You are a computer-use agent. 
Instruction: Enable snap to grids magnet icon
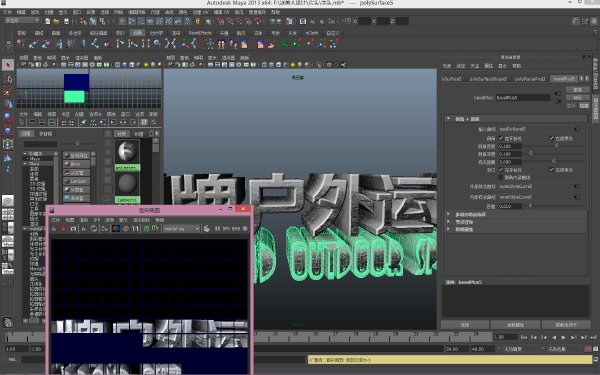pos(221,21)
